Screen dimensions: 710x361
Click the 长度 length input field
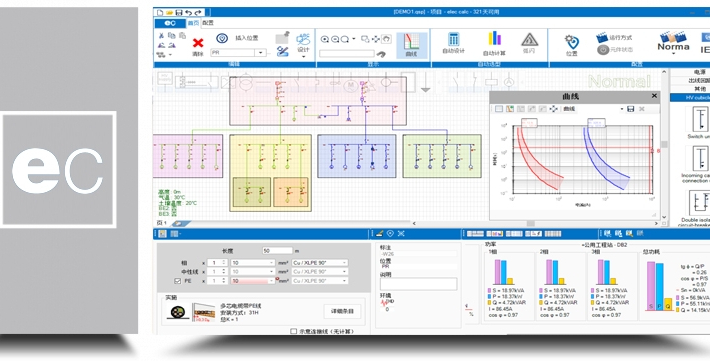click(278, 250)
